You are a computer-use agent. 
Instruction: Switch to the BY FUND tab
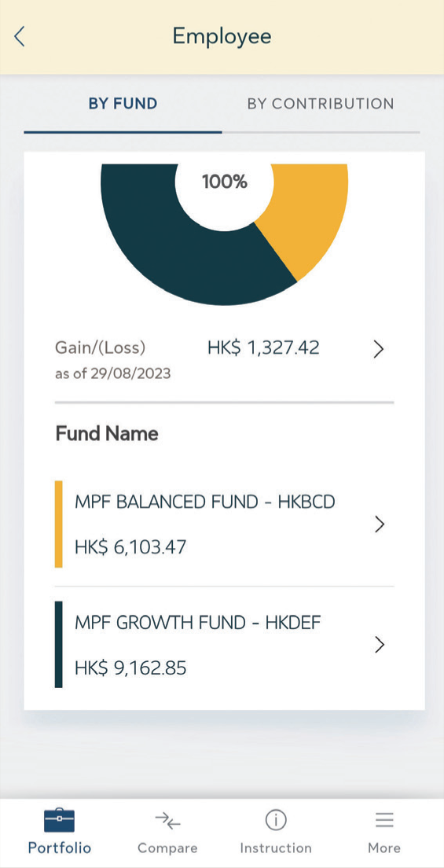(x=123, y=104)
